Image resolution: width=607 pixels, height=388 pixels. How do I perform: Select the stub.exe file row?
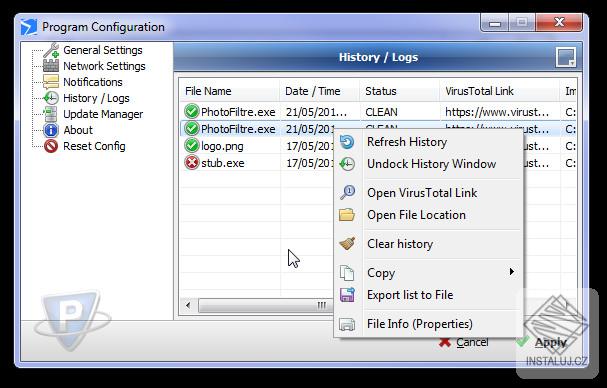pyautogui.click(x=223, y=163)
